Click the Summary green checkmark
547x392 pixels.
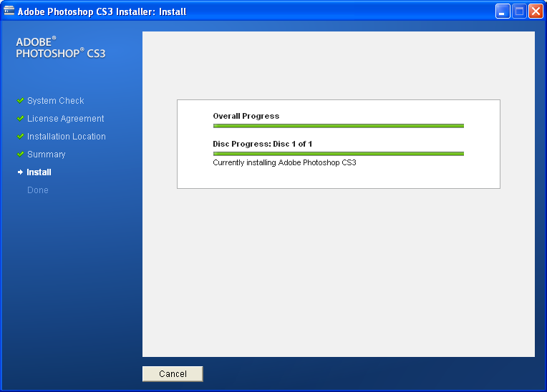[x=20, y=154]
